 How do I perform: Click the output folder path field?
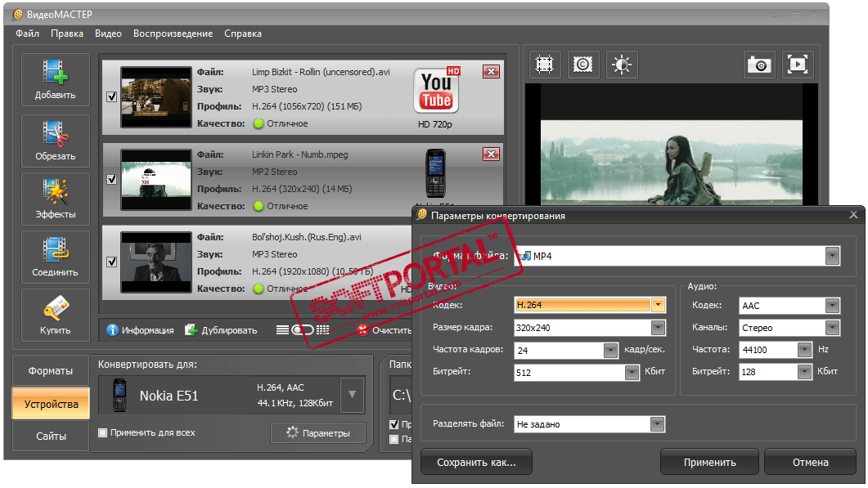point(401,395)
